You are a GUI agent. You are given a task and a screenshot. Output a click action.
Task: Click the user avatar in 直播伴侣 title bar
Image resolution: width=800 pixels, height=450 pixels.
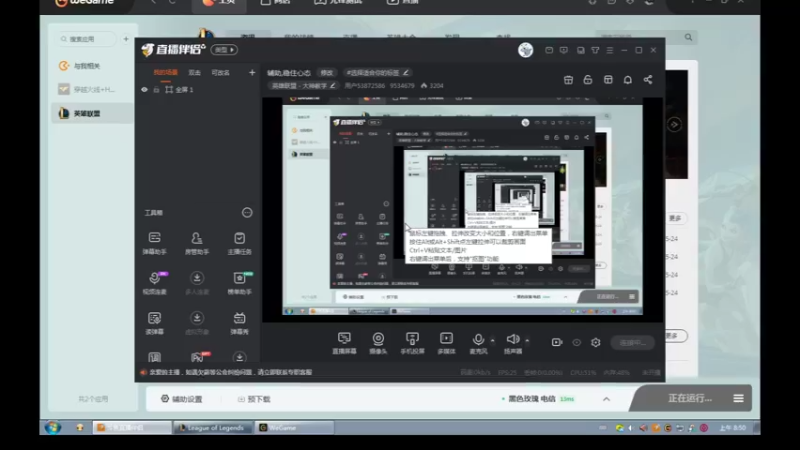526,50
